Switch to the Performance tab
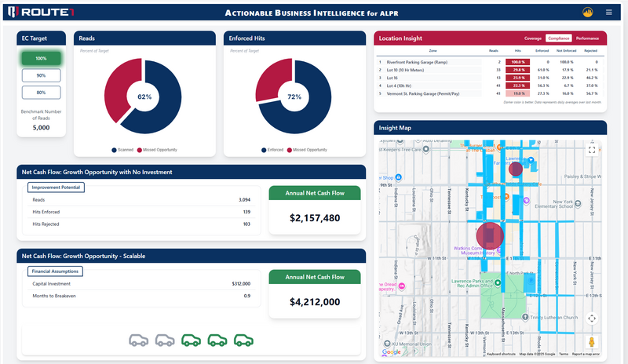The width and height of the screenshot is (628, 364). click(587, 38)
